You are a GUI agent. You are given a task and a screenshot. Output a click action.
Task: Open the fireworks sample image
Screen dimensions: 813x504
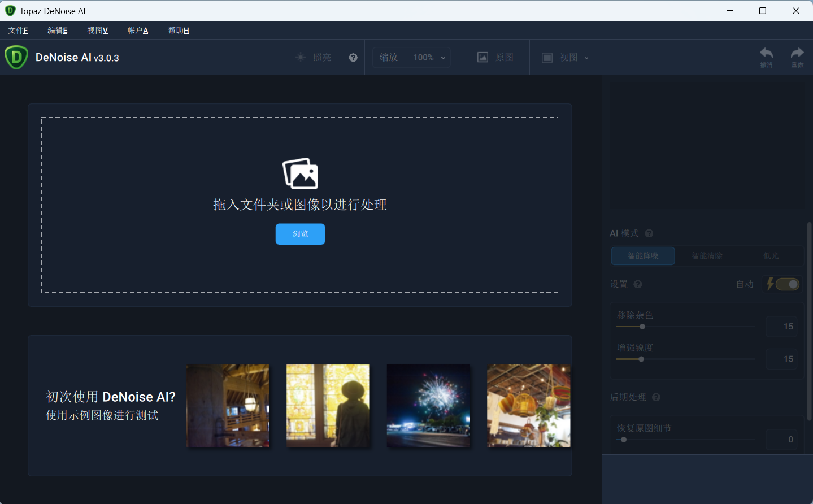click(x=428, y=406)
